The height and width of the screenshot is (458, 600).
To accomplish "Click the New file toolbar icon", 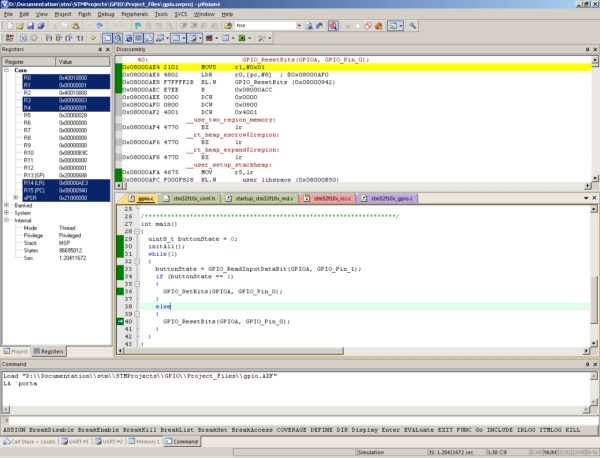I will click(x=10, y=26).
